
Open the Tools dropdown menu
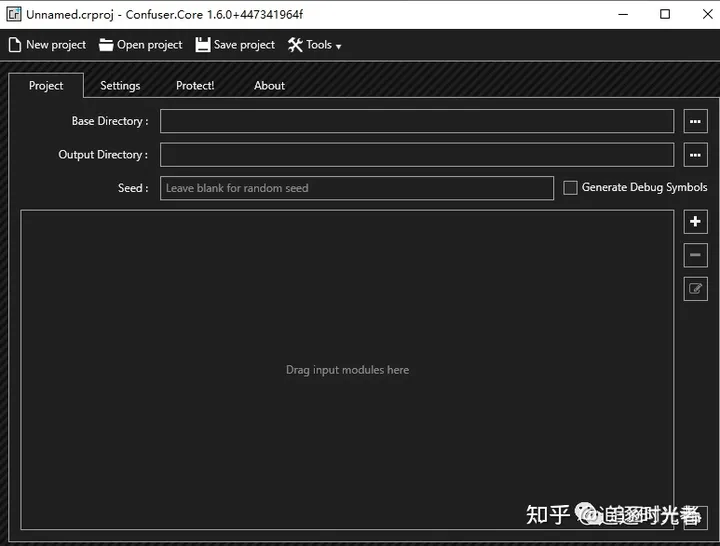tap(315, 45)
